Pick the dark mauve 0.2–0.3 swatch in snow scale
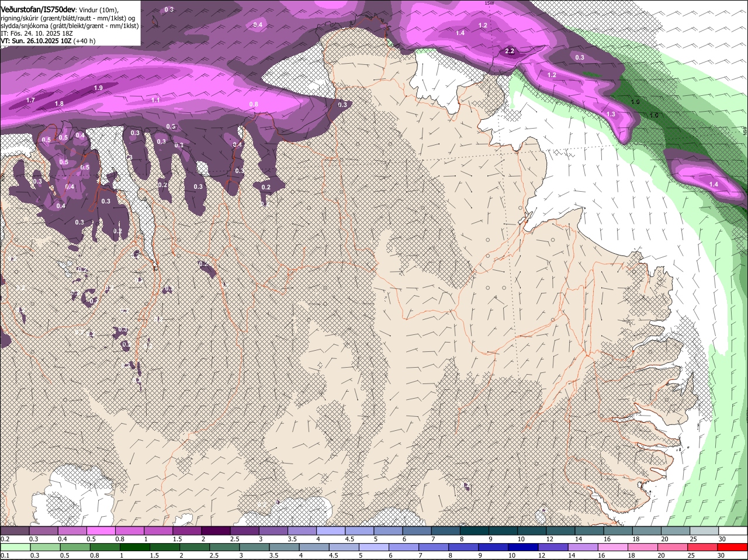The image size is (748, 560). coord(15,531)
